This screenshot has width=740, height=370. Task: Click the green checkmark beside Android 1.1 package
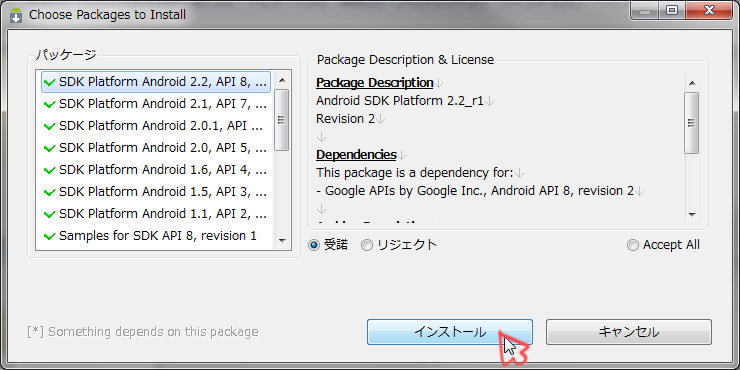pyautogui.click(x=50, y=215)
